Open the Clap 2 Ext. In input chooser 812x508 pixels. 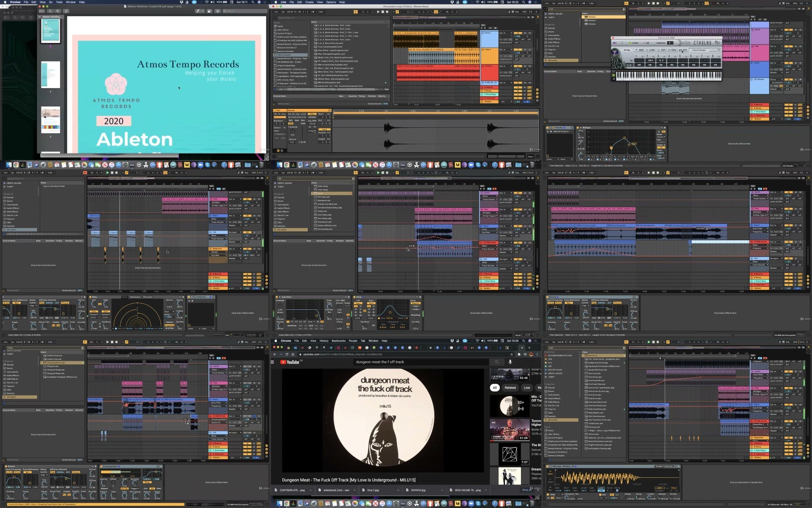(505, 50)
